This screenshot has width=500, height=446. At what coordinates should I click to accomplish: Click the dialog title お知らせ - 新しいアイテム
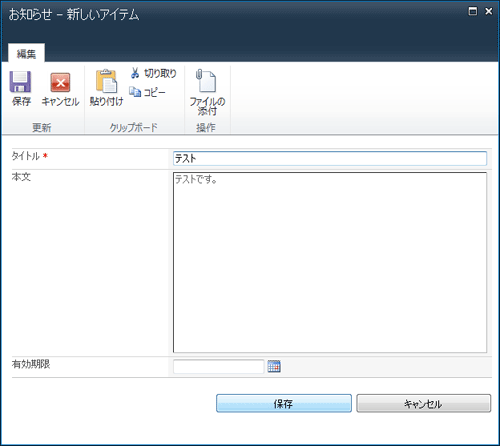click(74, 15)
